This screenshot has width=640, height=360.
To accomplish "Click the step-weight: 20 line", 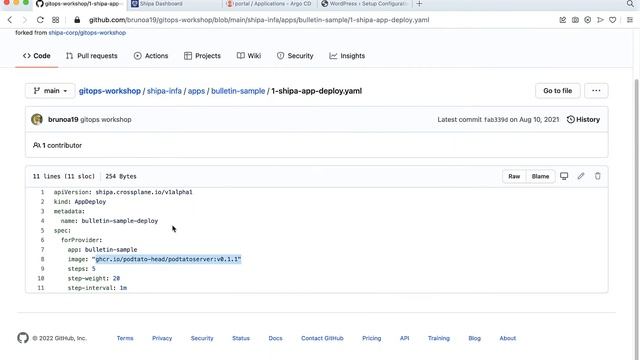I will pos(94,278).
